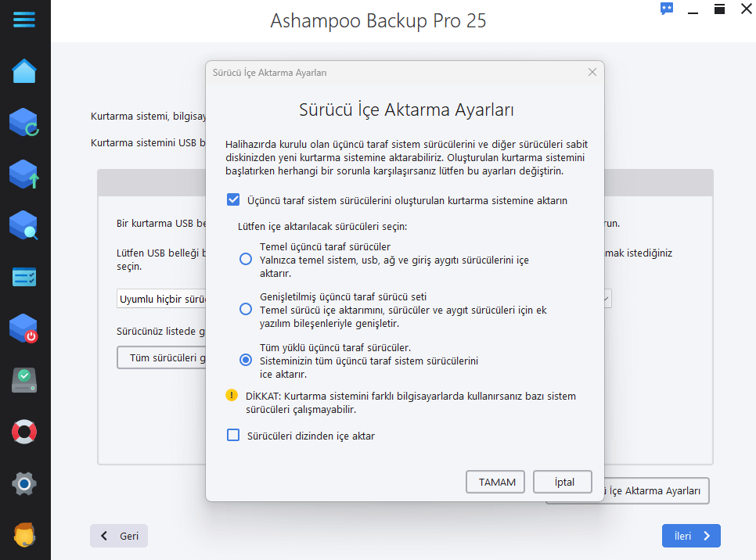The width and height of the screenshot is (756, 560).
Task: Select the Tüm yüklü üçüncü taraf sürücüler option
Action: coord(246,360)
